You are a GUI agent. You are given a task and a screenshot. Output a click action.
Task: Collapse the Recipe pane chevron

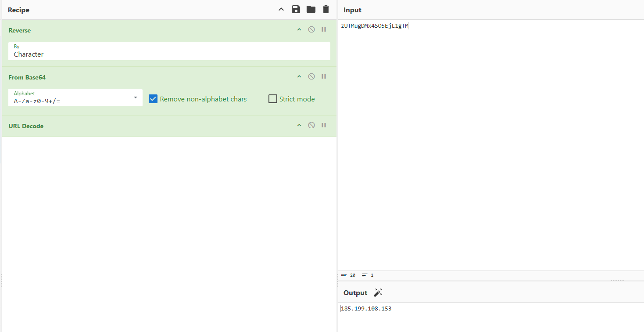pos(281,9)
